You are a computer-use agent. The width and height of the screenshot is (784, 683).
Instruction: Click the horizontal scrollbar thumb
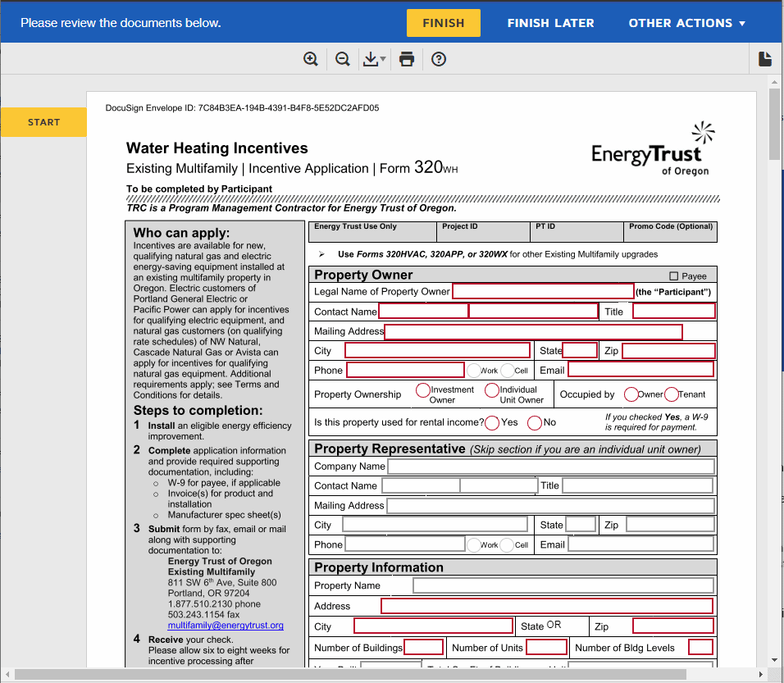[350, 675]
